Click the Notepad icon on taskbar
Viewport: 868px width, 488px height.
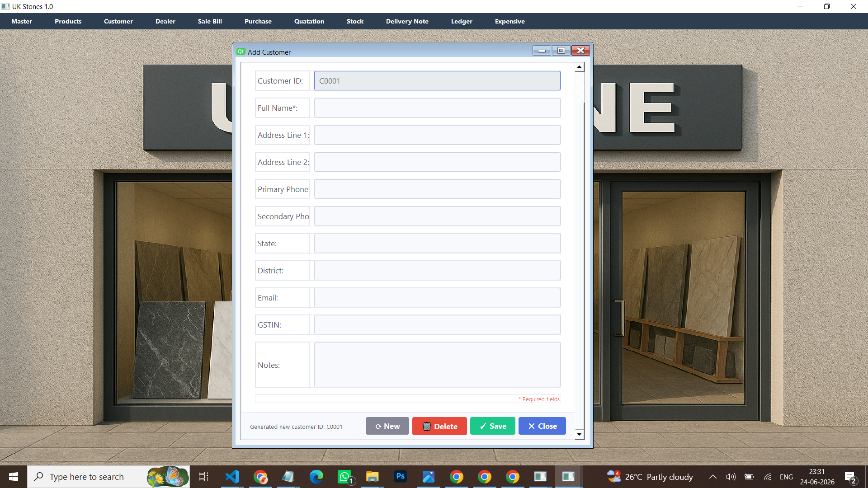click(x=288, y=477)
